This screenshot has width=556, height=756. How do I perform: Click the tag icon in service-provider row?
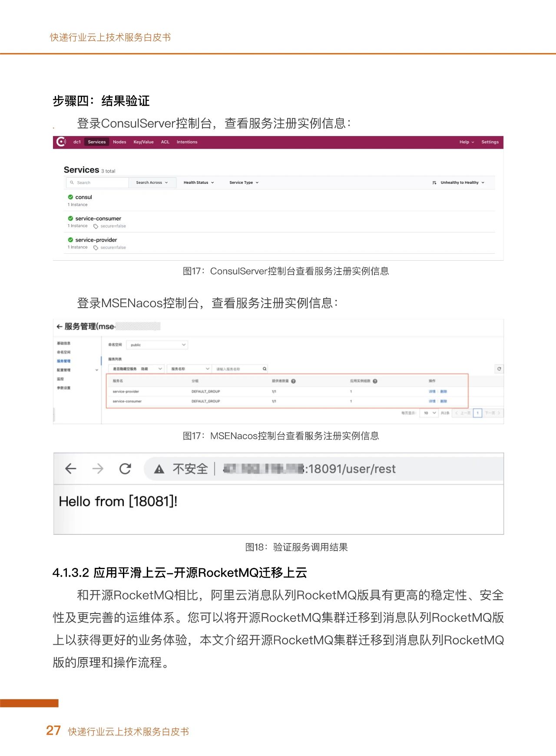click(x=96, y=247)
